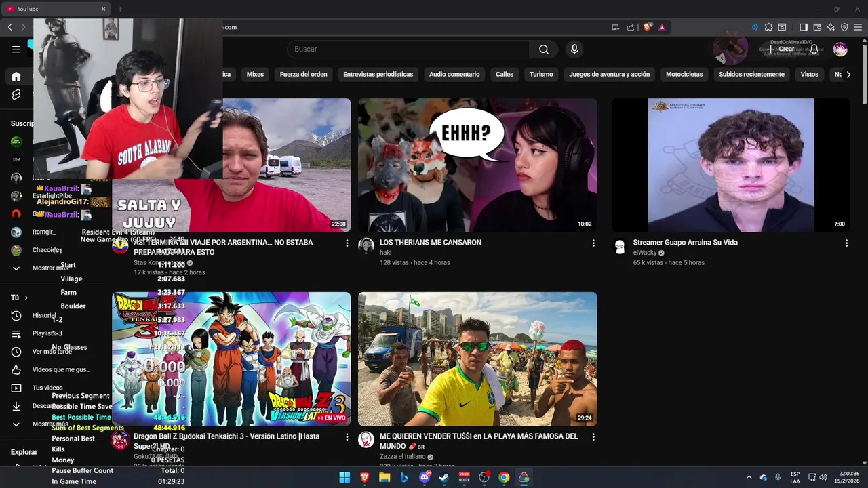Open Brave VPN shield icon
The image size is (868, 488).
coord(844,27)
